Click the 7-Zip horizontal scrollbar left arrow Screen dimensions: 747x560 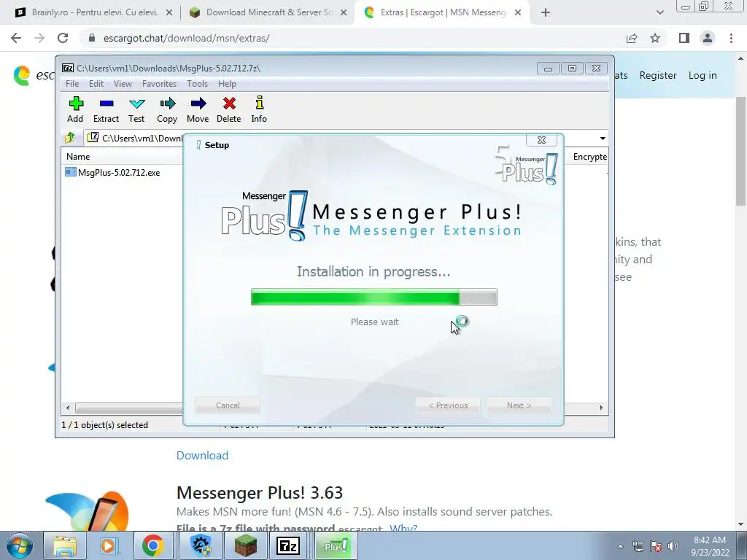68,408
